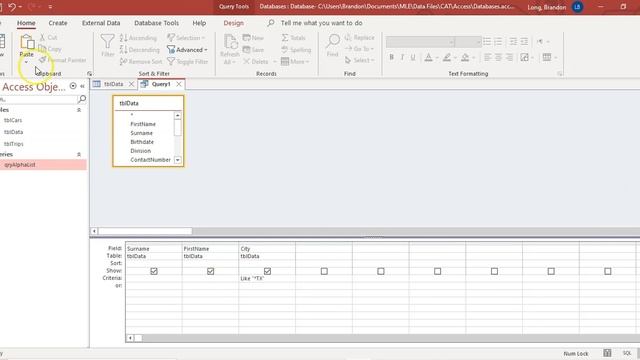Screen dimensions: 640x360
Task: Click Design view icon in status bar
Action: pos(607,353)
